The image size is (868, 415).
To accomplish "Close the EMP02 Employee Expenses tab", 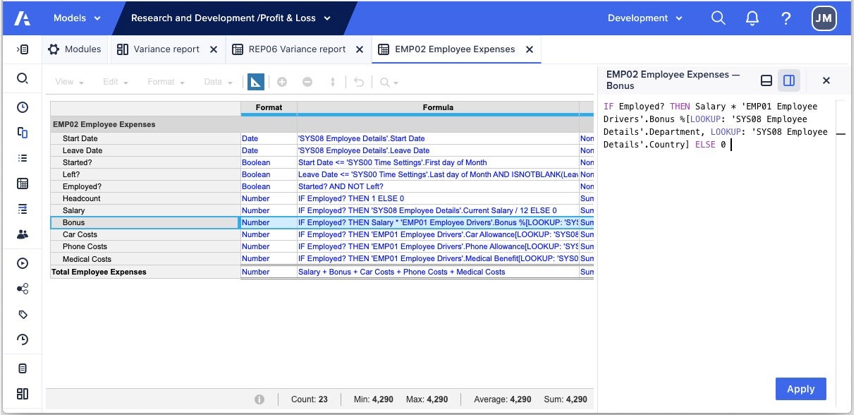I will [530, 49].
